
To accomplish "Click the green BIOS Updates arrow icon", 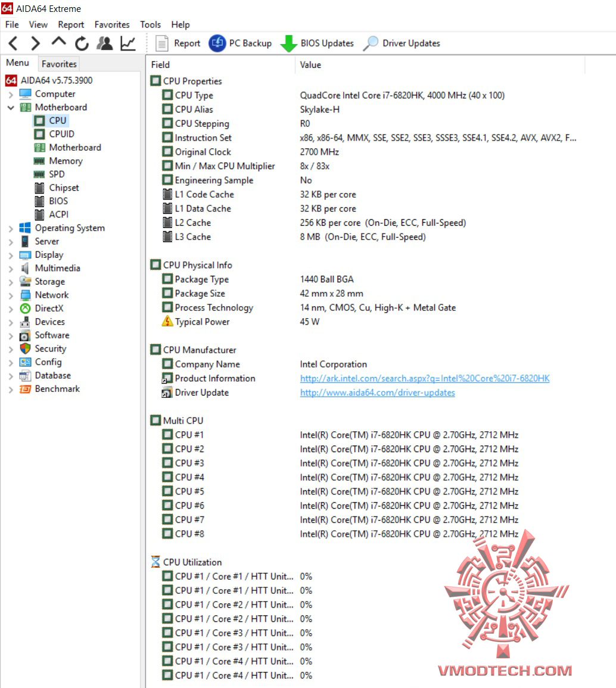I will [289, 43].
